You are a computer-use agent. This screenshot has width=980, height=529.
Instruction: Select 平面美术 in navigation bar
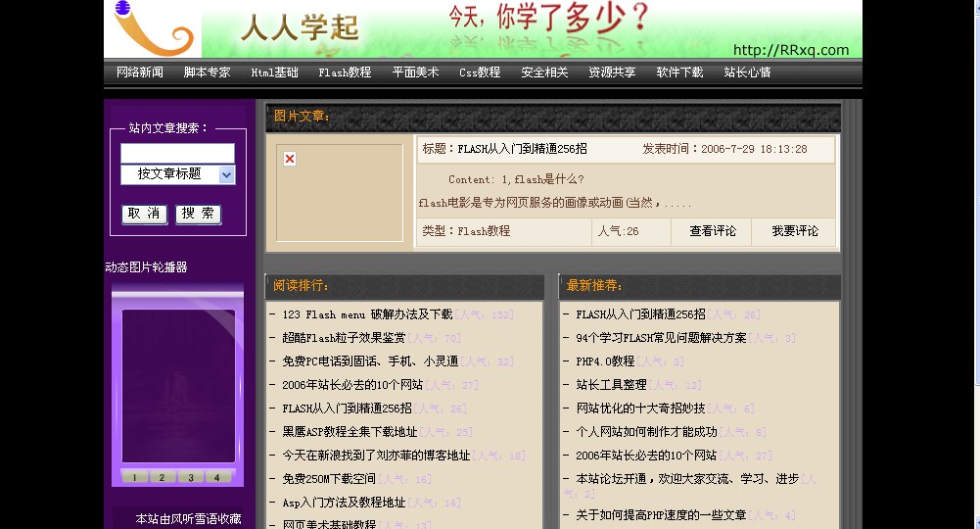coord(416,72)
